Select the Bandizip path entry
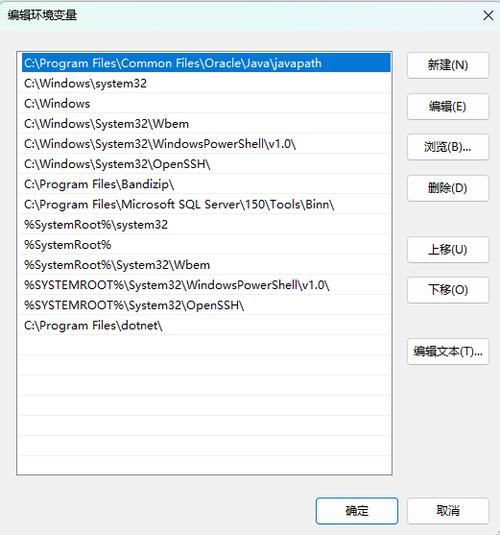 (206, 184)
